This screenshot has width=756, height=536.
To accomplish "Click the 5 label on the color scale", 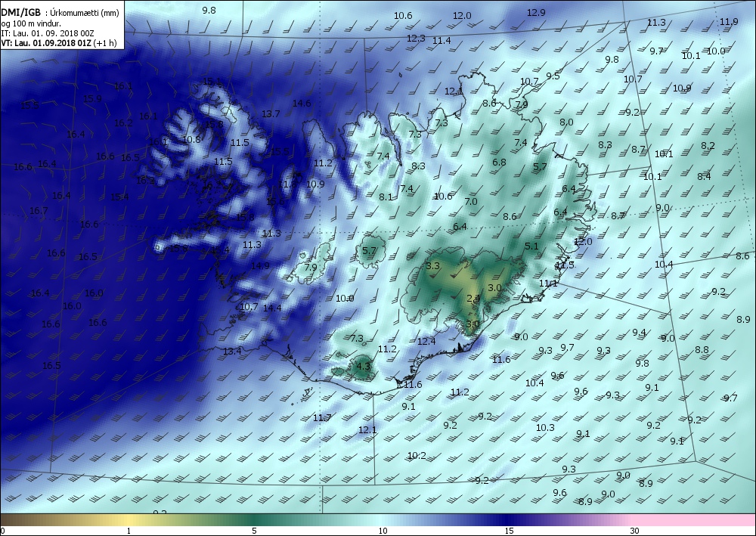I will 254,531.
